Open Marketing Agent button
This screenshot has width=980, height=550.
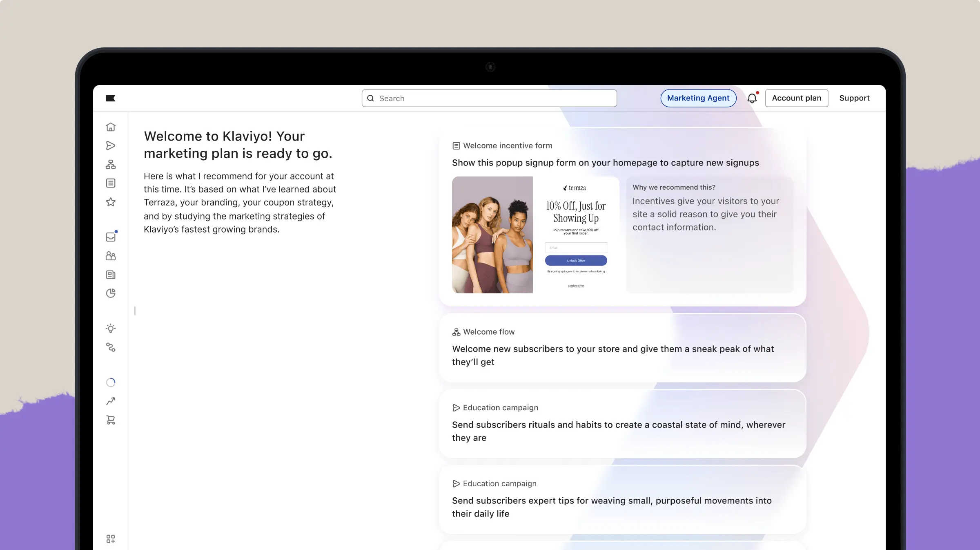click(x=698, y=98)
